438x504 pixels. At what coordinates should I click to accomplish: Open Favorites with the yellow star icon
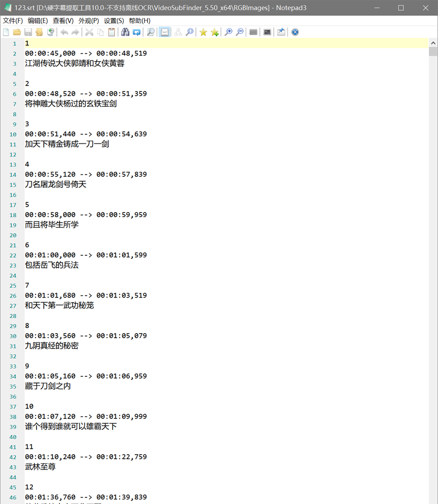(x=203, y=32)
